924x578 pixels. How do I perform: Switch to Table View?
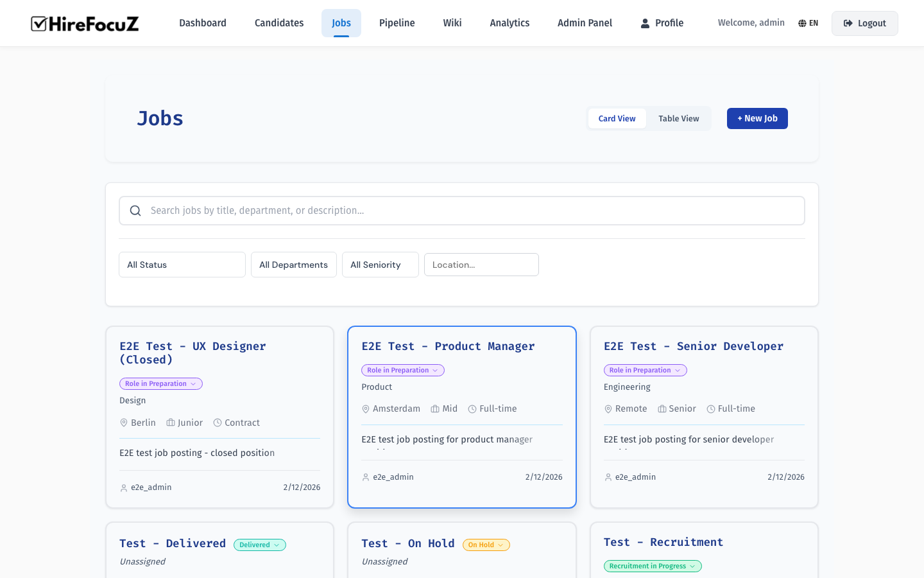(x=678, y=118)
